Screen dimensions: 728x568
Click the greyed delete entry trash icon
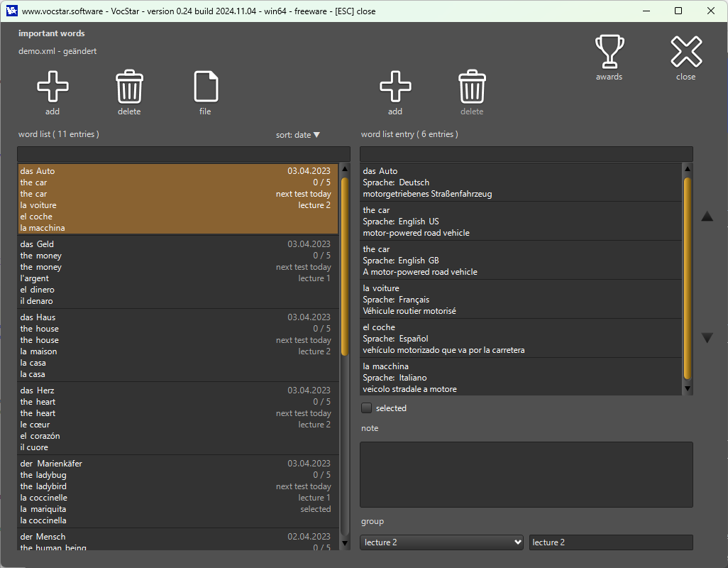(x=472, y=87)
